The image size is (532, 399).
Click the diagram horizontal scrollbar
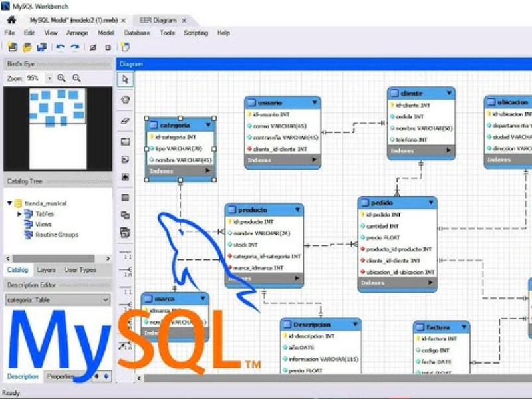[338, 378]
